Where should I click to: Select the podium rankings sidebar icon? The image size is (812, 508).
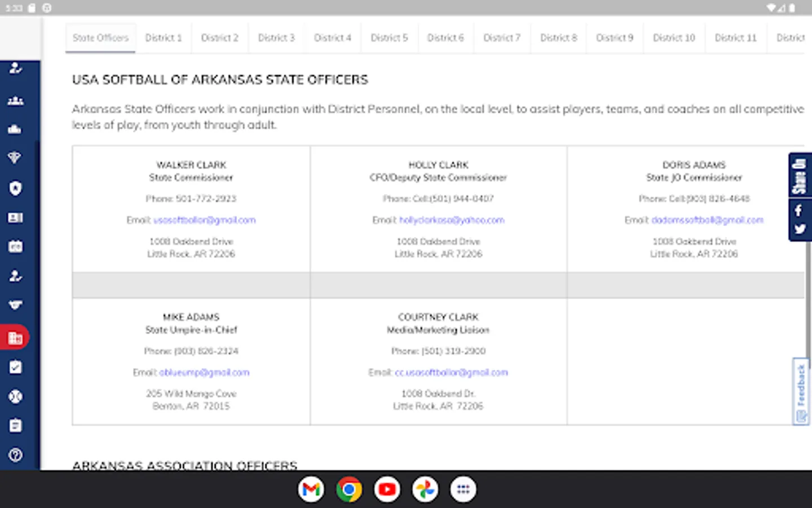15,129
